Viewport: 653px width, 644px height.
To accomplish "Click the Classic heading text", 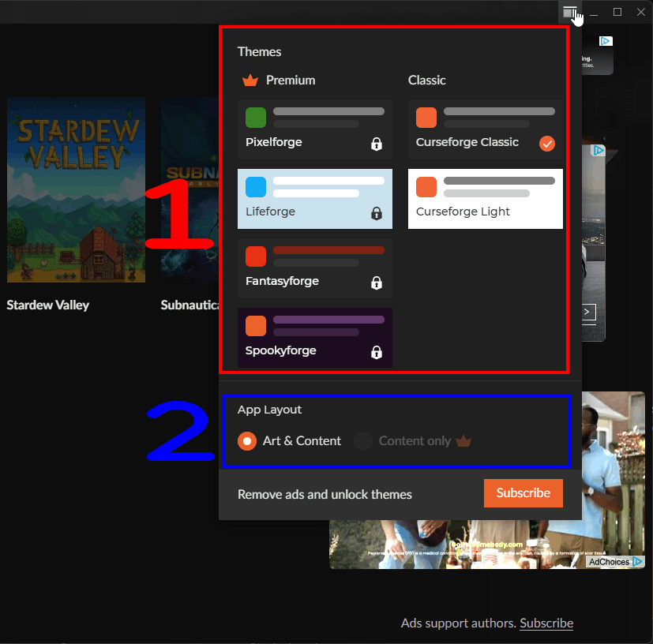I will pyautogui.click(x=427, y=80).
